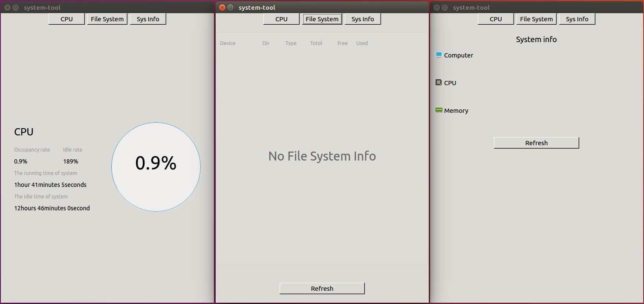The width and height of the screenshot is (644, 304).
Task: Switch to the Sys Info tab in the left window
Action: [148, 19]
